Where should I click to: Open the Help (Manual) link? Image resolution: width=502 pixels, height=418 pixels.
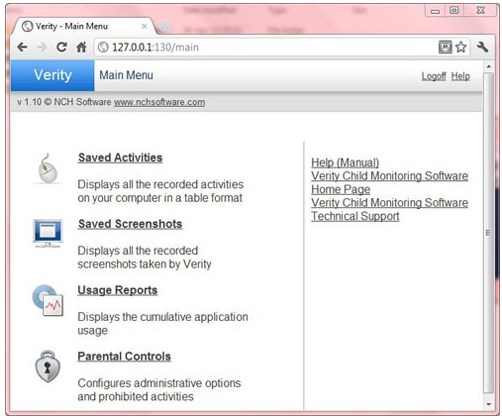345,163
